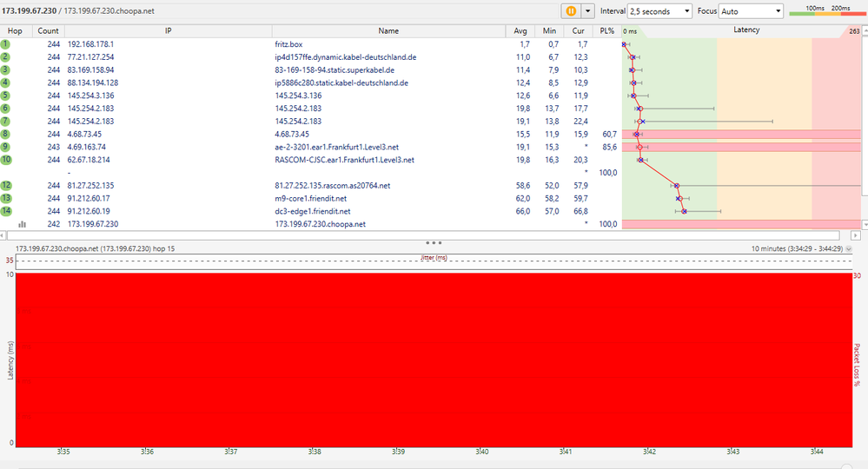Select 173.199.67.230.choopa.net in final row
868x469 pixels.
[x=320, y=224]
